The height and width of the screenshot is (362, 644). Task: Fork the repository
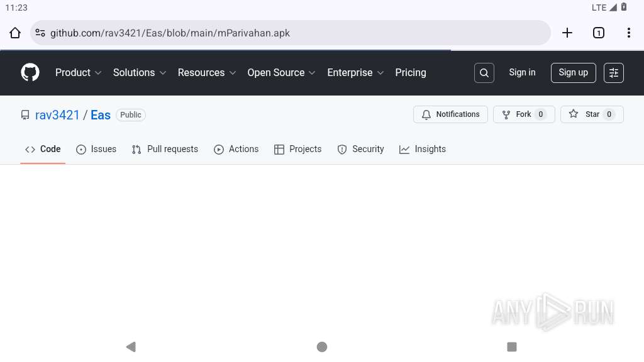(x=524, y=114)
